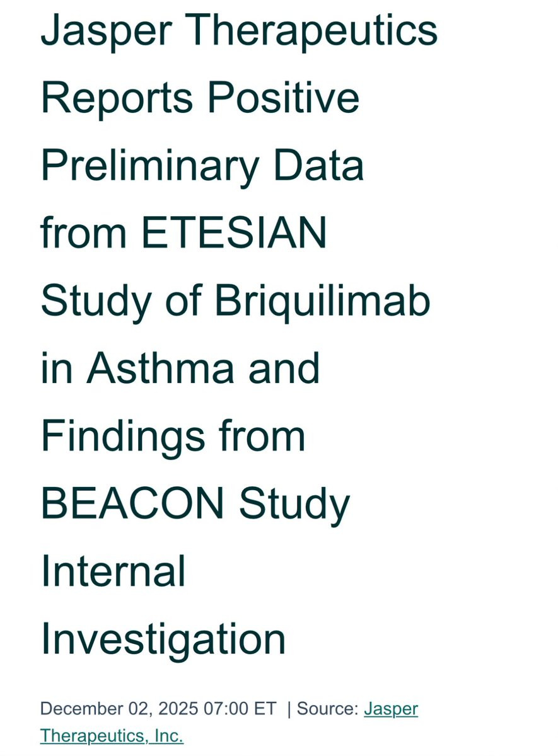Click 'Study' before 'of Briquilimab'
Viewport: 558px width, 756px height.
pos(96,301)
